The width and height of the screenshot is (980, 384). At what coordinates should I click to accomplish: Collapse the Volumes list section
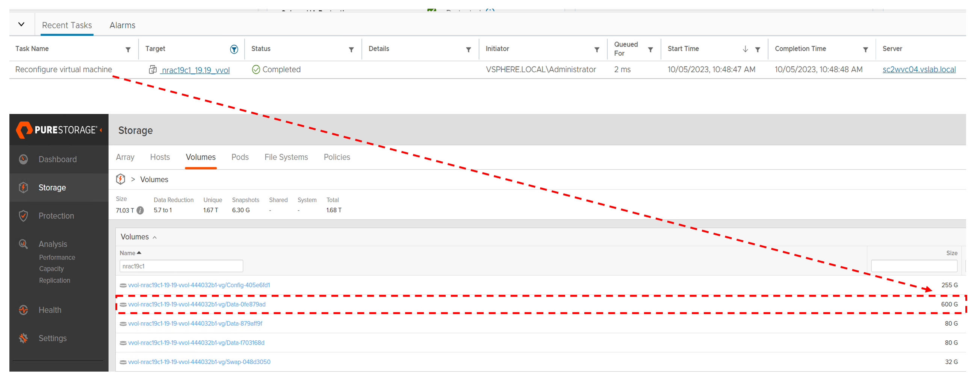point(154,237)
